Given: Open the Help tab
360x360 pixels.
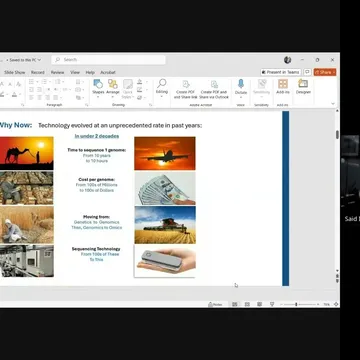Looking at the screenshot, I should pos(90,72).
